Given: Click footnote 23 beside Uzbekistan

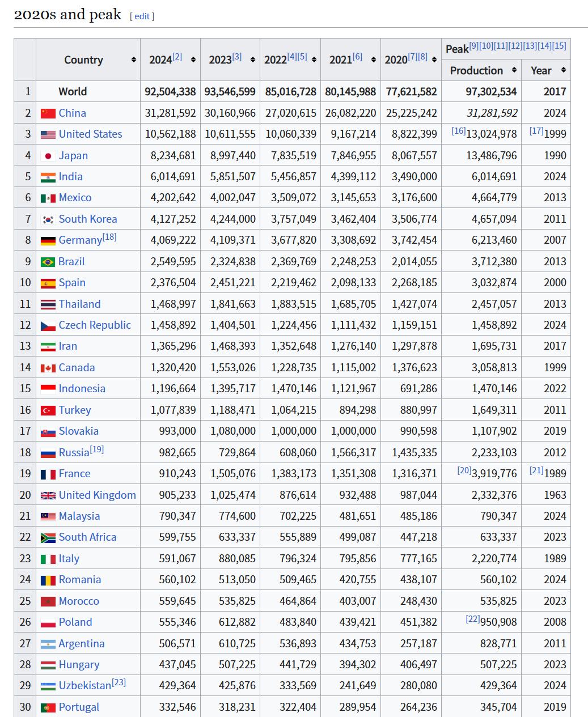Looking at the screenshot, I should (x=119, y=682).
